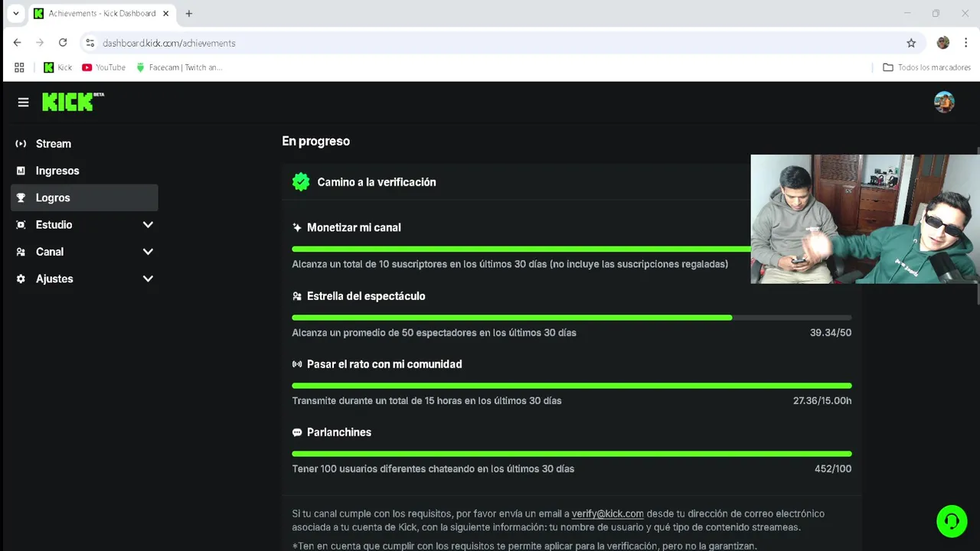Bookmark this page with the star icon
Viewport: 980px width, 551px height.
[911, 43]
